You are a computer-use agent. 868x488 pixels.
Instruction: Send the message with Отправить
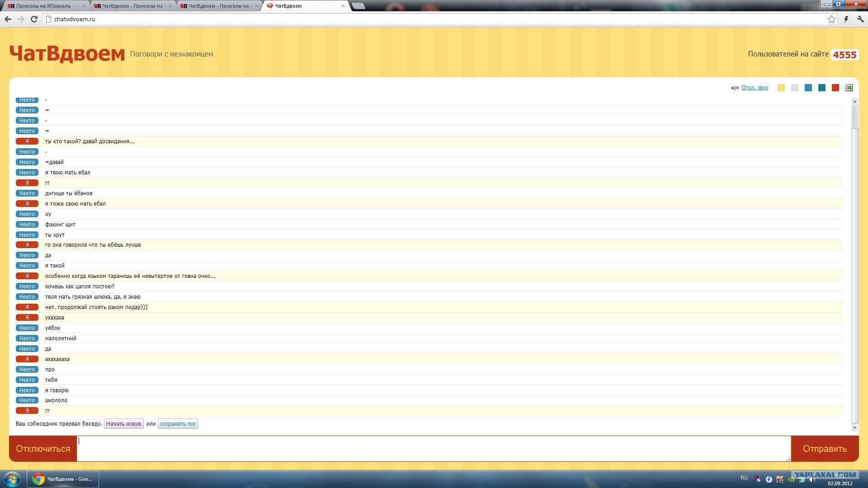click(825, 449)
